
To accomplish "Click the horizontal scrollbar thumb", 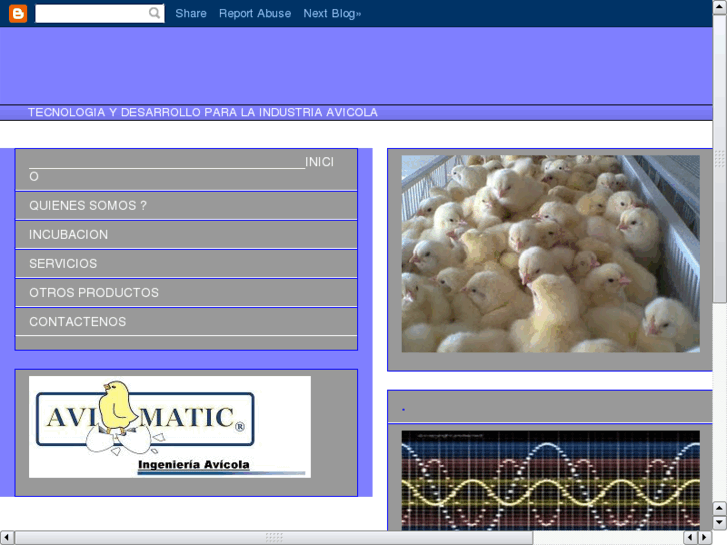I will tap(274, 538).
